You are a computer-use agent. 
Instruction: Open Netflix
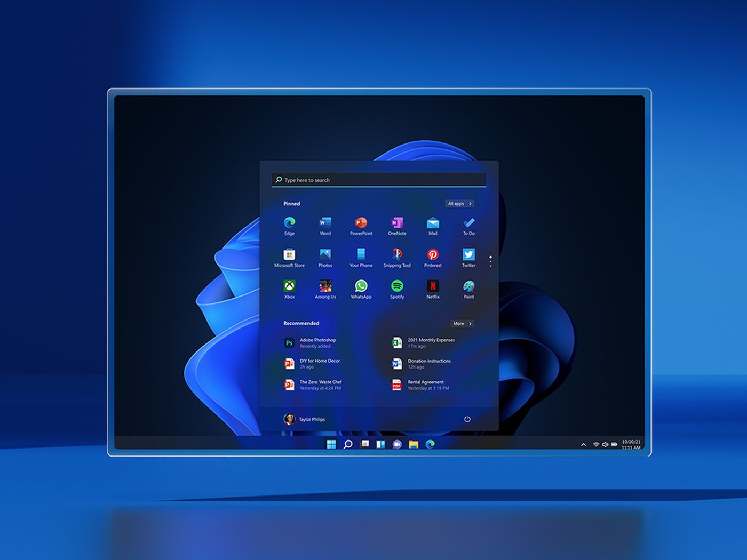coord(433,287)
